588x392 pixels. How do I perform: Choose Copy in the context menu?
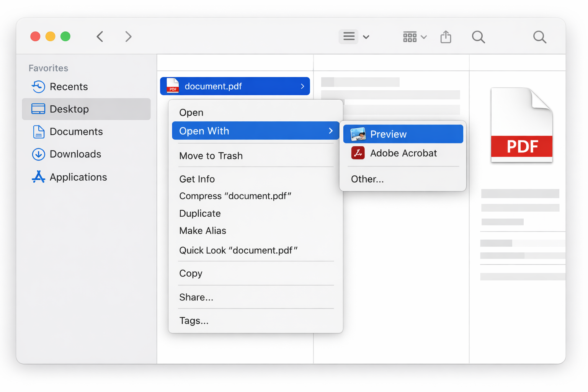(256, 273)
